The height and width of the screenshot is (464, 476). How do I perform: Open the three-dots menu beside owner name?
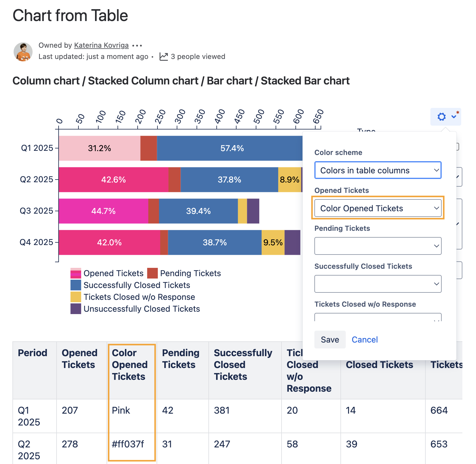point(137,46)
